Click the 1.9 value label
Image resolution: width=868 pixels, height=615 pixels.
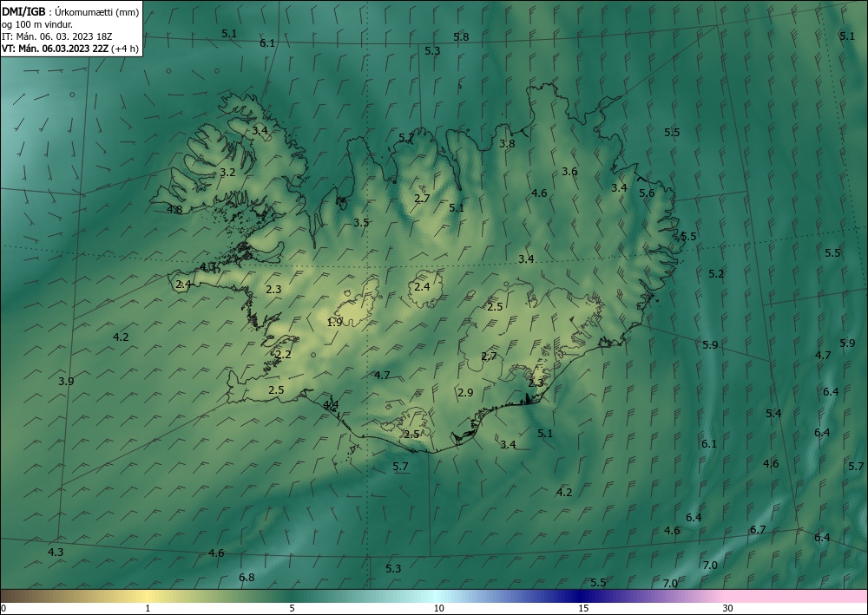334,323
